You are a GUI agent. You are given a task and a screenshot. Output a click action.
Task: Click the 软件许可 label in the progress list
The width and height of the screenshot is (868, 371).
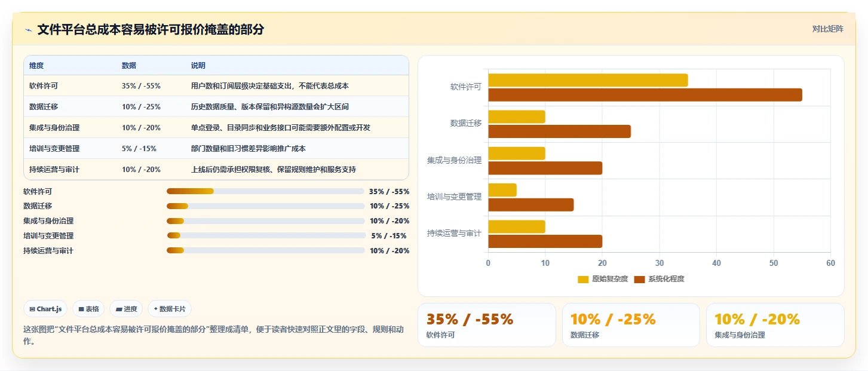(38, 192)
